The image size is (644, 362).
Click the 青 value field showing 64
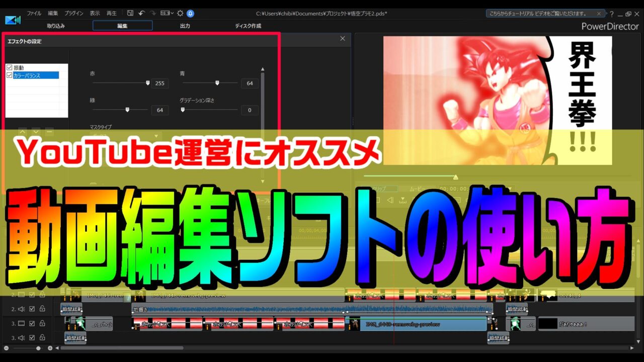point(250,83)
